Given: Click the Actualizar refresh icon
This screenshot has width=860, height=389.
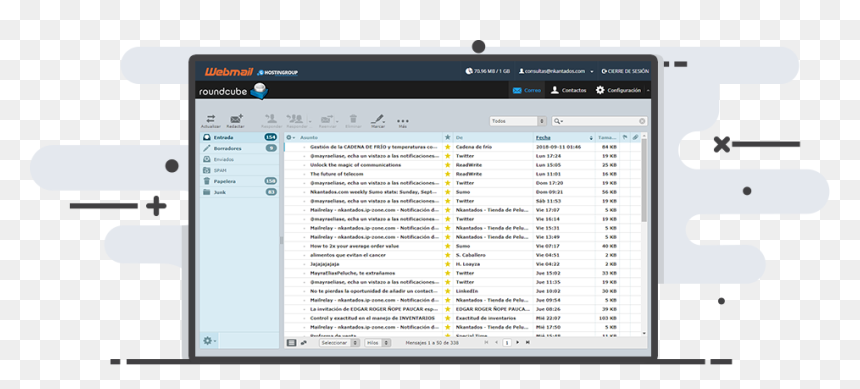Looking at the screenshot, I should [211, 119].
